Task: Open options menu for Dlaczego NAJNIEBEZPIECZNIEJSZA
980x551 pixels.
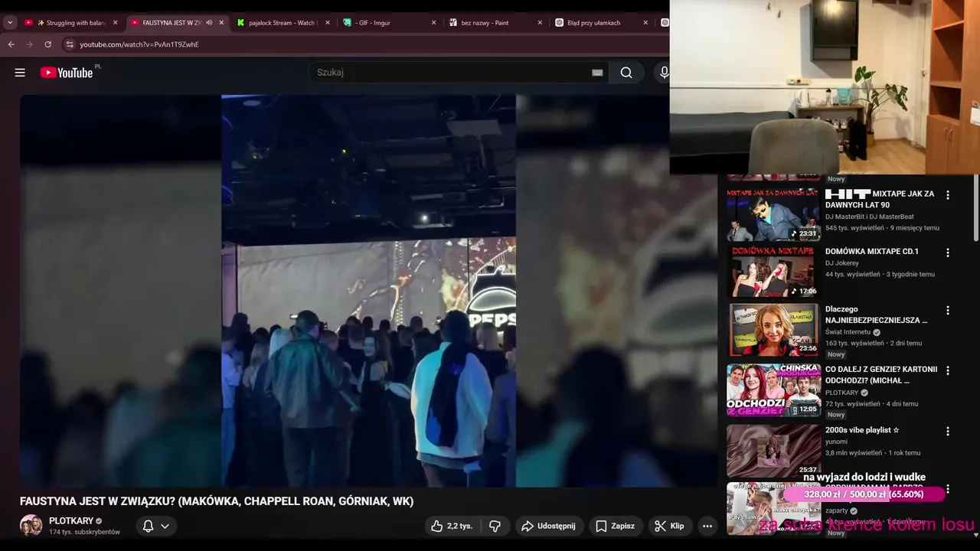Action: tap(948, 311)
